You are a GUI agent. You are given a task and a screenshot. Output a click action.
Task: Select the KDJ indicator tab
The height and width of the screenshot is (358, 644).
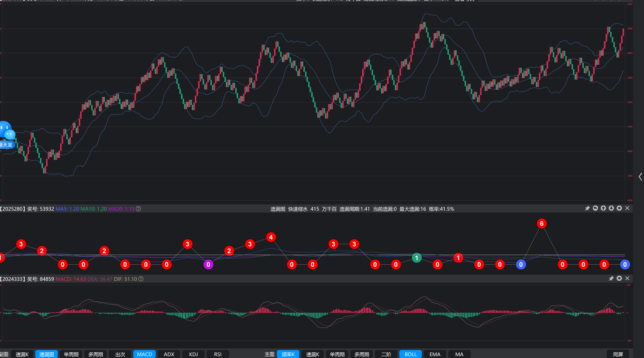tap(193, 354)
